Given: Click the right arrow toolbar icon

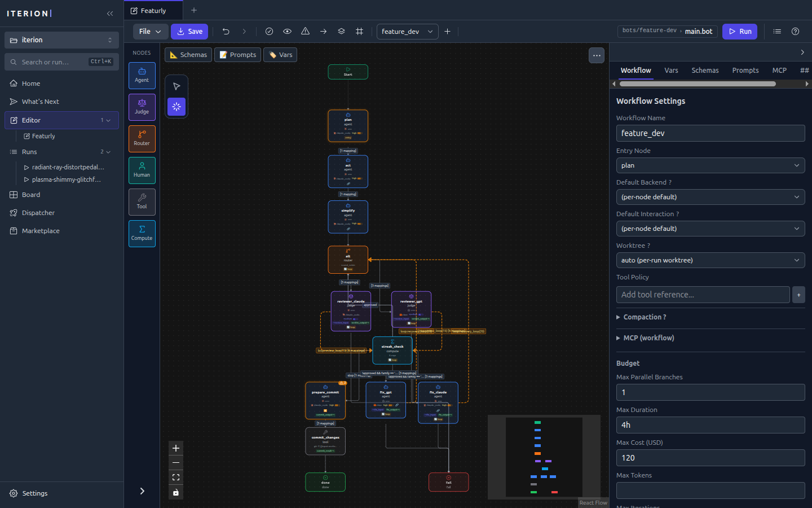Looking at the screenshot, I should [324, 32].
